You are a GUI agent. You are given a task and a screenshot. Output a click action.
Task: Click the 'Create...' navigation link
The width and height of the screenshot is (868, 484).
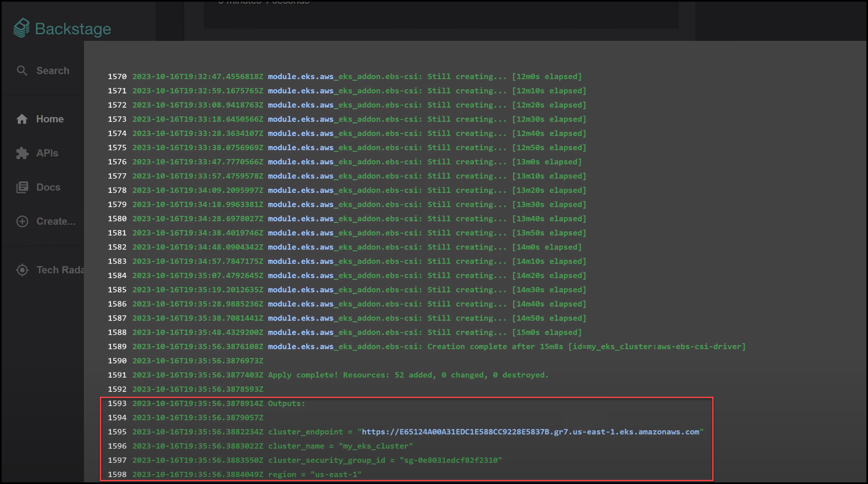click(x=56, y=221)
